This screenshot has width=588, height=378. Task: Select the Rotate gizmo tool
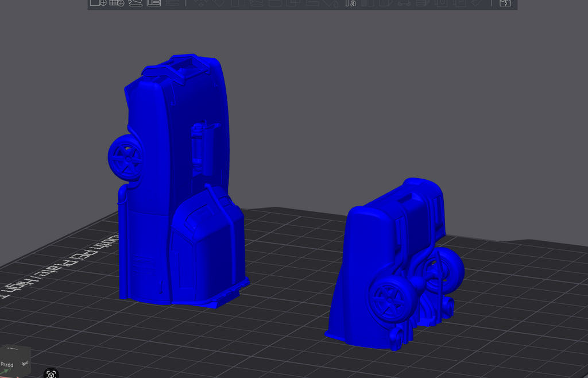(x=219, y=3)
